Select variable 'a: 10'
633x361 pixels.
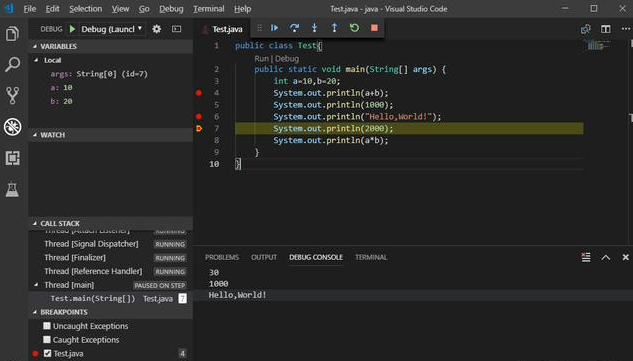coord(61,88)
